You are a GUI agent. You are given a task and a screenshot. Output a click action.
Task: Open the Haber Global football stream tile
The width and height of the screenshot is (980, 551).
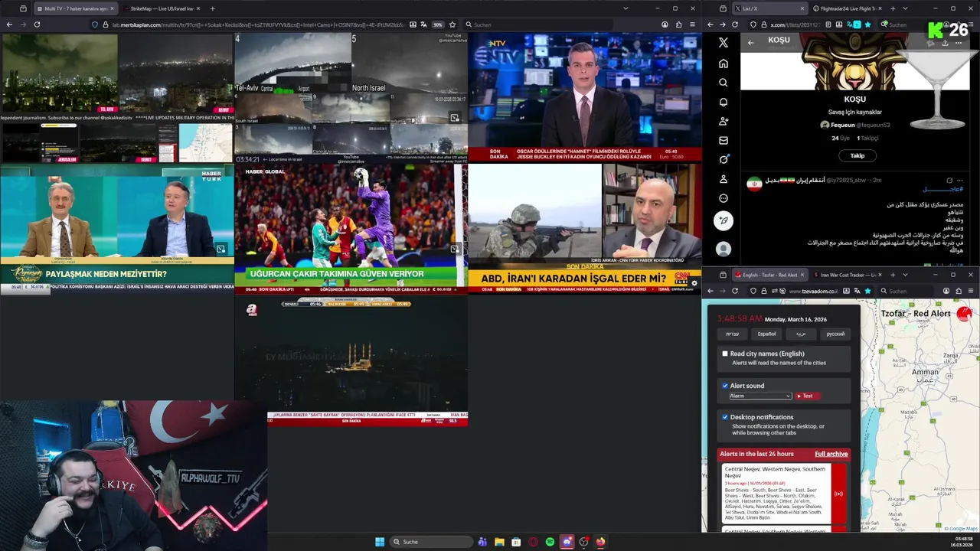pyautogui.click(x=351, y=228)
